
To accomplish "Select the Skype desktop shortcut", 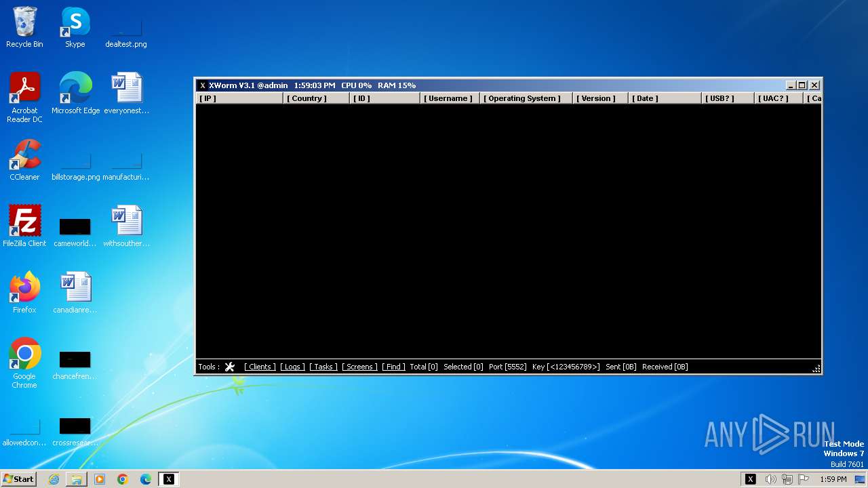I will tap(75, 28).
